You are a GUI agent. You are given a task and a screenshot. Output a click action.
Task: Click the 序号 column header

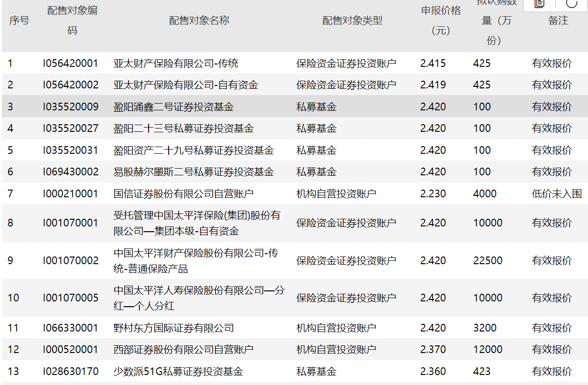[19, 21]
